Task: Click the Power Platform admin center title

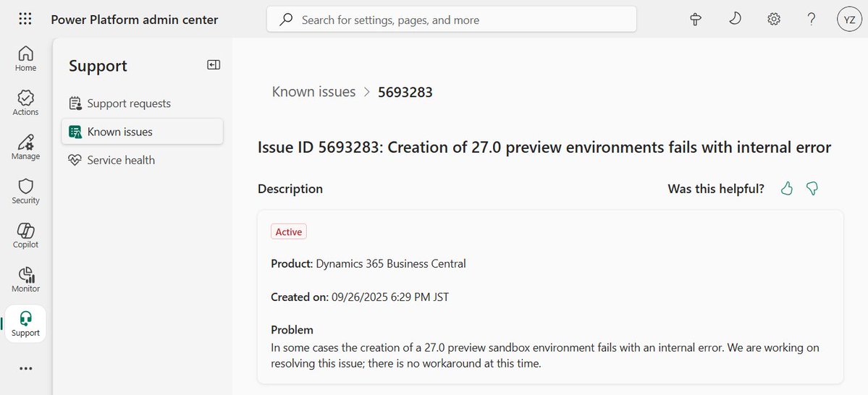Action: (135, 20)
